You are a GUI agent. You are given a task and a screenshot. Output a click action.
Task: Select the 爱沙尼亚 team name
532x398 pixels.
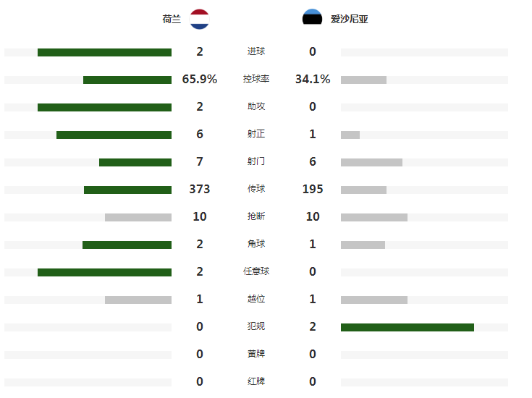click(x=350, y=19)
